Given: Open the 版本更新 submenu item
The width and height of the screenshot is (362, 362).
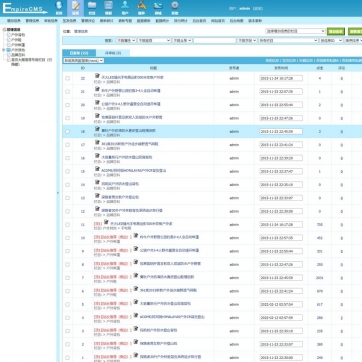Looking at the screenshot, I should click(255, 21).
